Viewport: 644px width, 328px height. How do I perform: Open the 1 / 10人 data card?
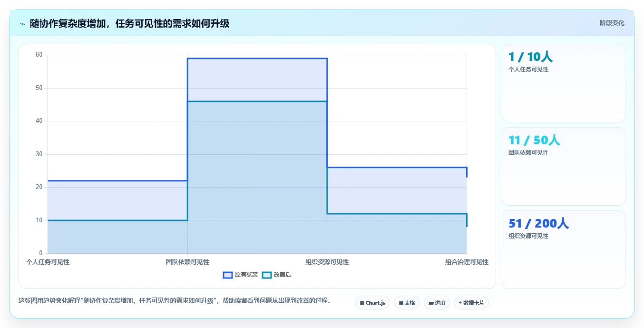(x=563, y=83)
